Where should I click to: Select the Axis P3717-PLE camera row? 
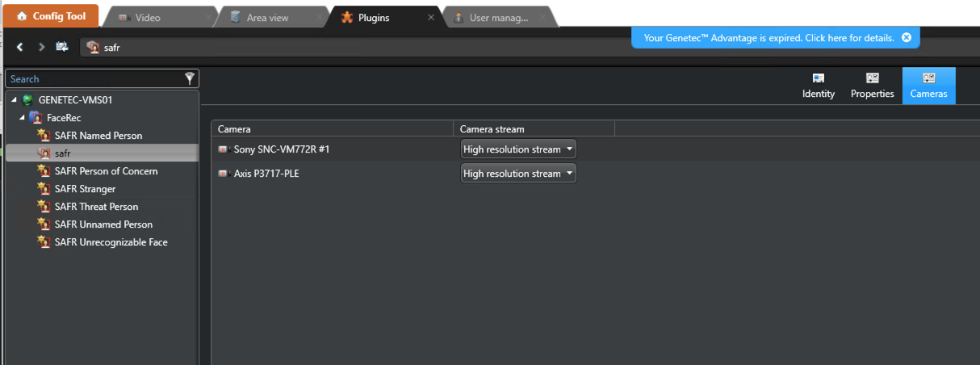pyautogui.click(x=595, y=174)
